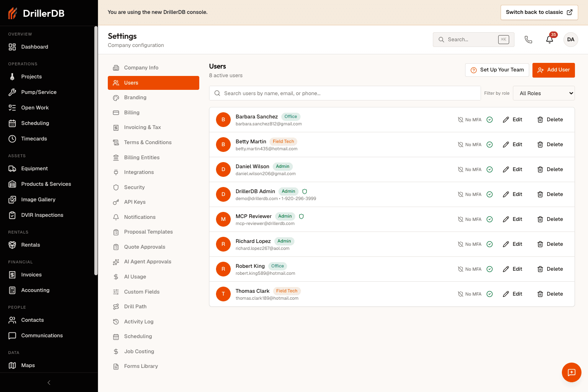Edit Robert King's user record
Image resolution: width=588 pixels, height=392 pixels.
coord(512,269)
